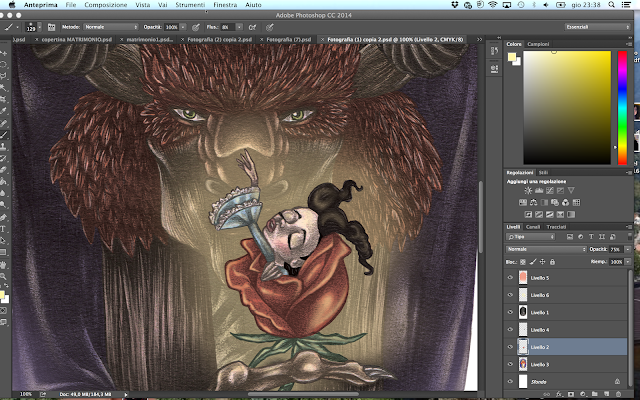Select the Zoom tool in toolbox
The width and height of the screenshot is (640, 400).
point(3,276)
